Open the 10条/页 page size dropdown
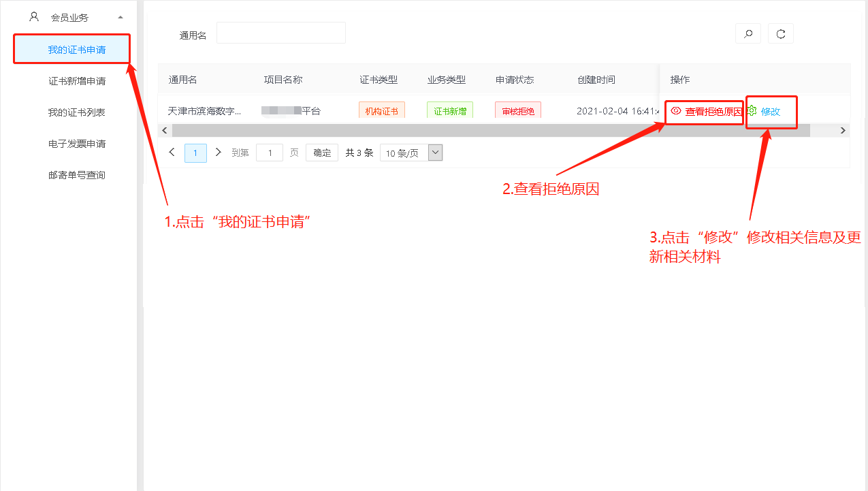This screenshot has width=868, height=491. (411, 153)
